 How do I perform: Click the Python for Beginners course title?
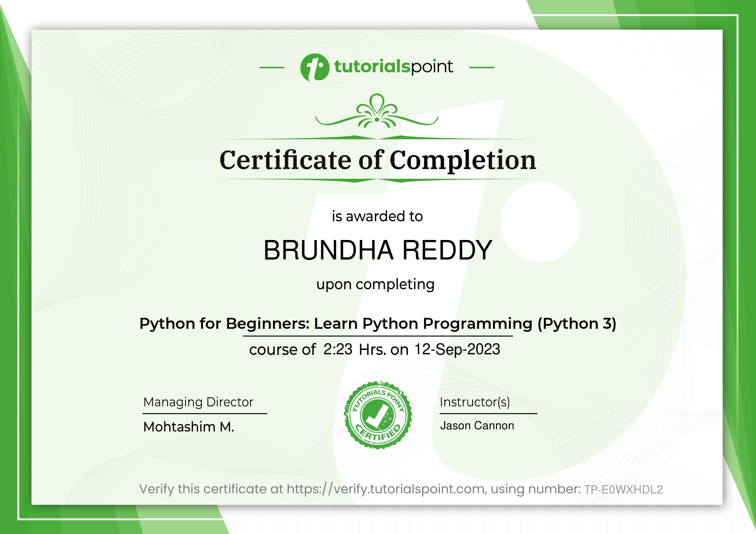[x=378, y=323]
